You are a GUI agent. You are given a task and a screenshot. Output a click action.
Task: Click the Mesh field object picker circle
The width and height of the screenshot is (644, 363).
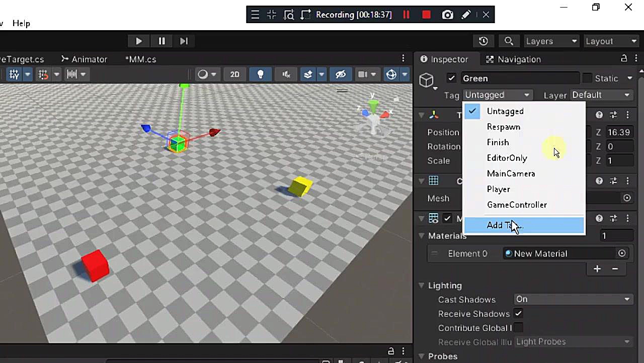click(x=627, y=198)
